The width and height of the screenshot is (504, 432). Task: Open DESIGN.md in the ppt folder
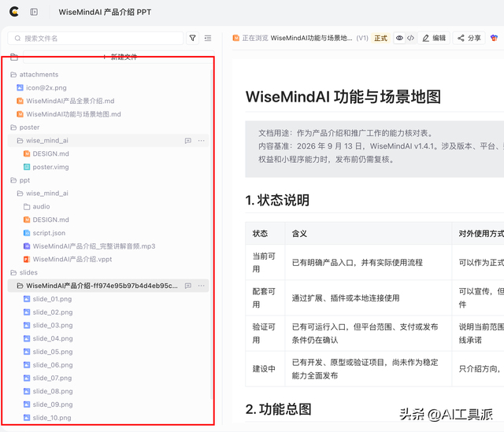tap(50, 220)
